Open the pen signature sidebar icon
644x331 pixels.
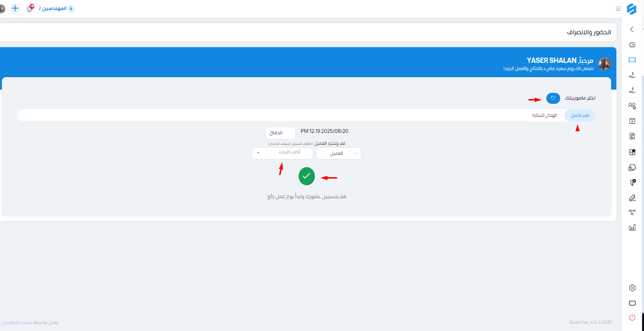click(x=632, y=197)
